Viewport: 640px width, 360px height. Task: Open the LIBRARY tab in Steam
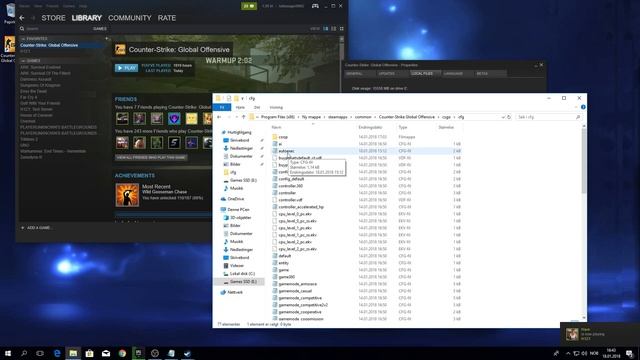pyautogui.click(x=87, y=18)
